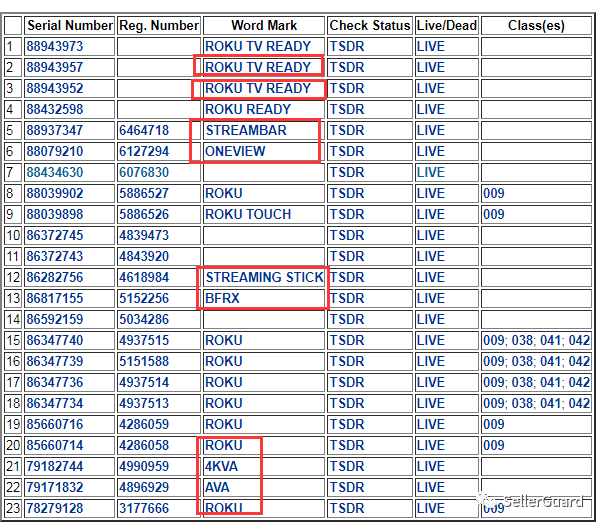Viewport: 603px width, 526px height.
Task: Open the AVA word mark link
Action: pyautogui.click(x=217, y=487)
